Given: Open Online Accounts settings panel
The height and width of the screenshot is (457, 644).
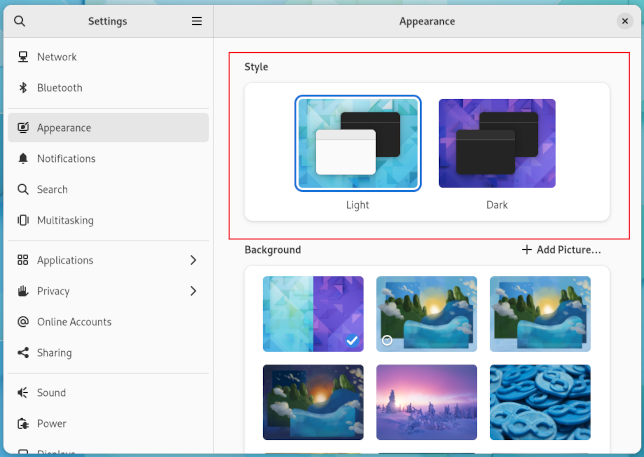Looking at the screenshot, I should pos(108,322).
